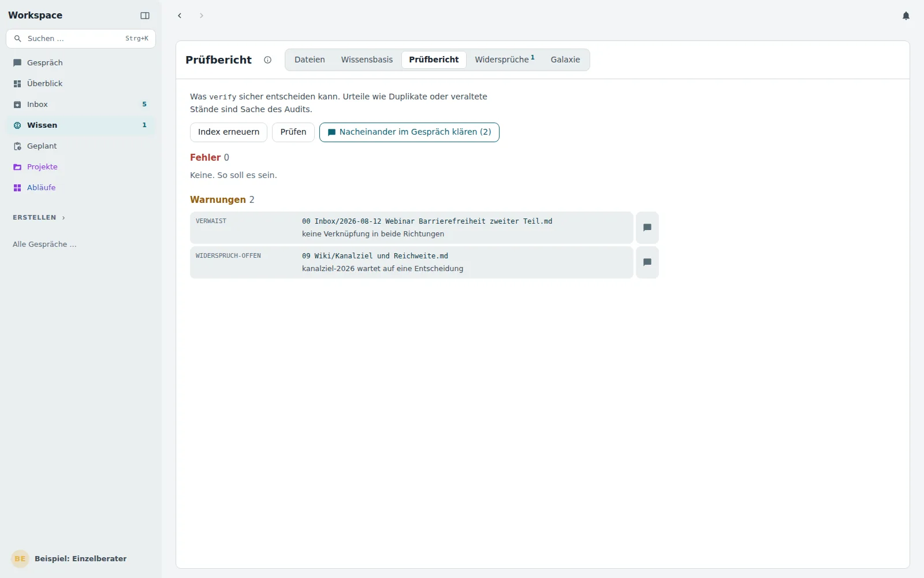Open Geplant in sidebar
Image resolution: width=924 pixels, height=578 pixels.
tap(81, 146)
